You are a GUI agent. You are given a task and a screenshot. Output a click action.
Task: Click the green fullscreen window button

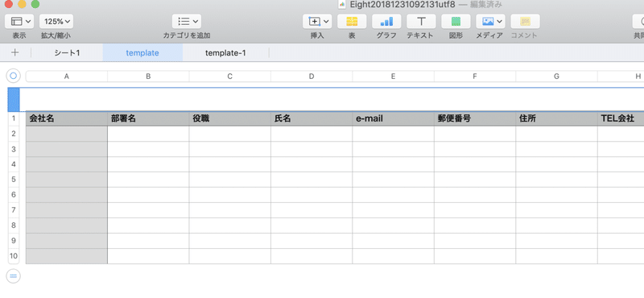coord(35,4)
